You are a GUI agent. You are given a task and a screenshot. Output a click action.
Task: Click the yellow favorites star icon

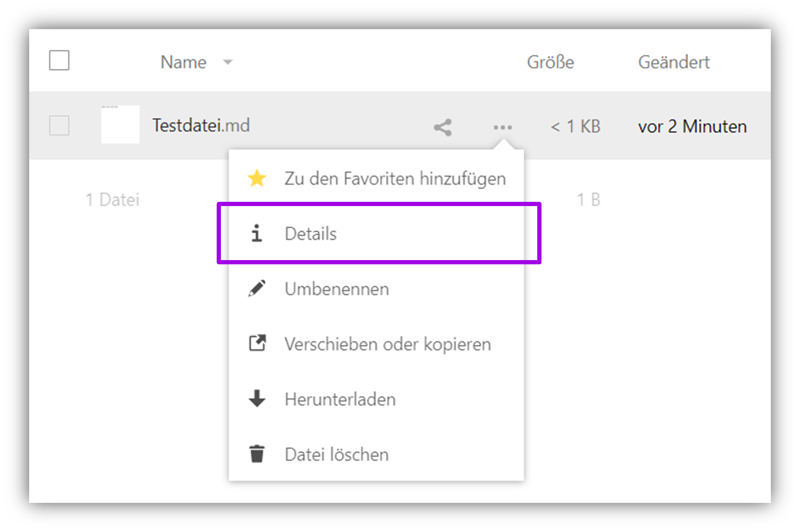click(257, 179)
